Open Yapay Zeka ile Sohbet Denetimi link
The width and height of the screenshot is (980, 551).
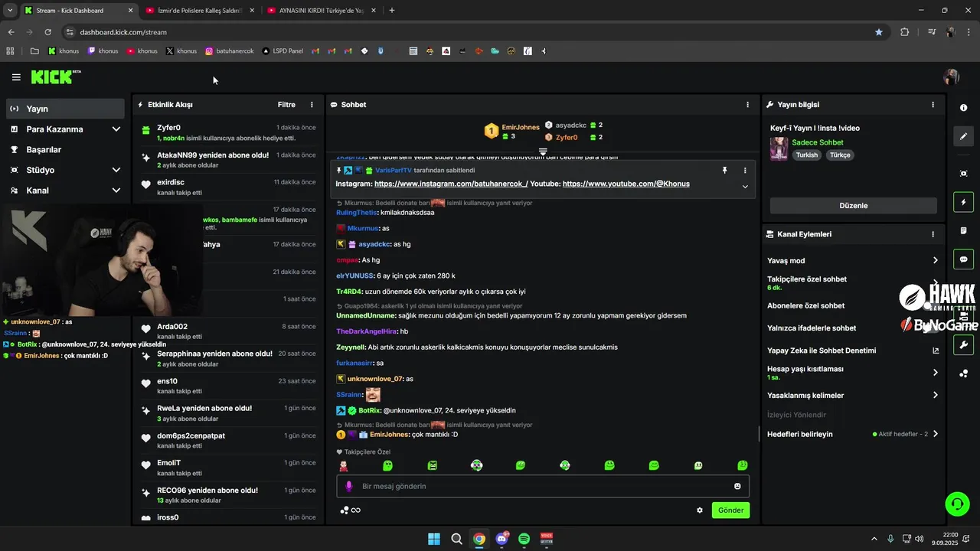(853, 350)
